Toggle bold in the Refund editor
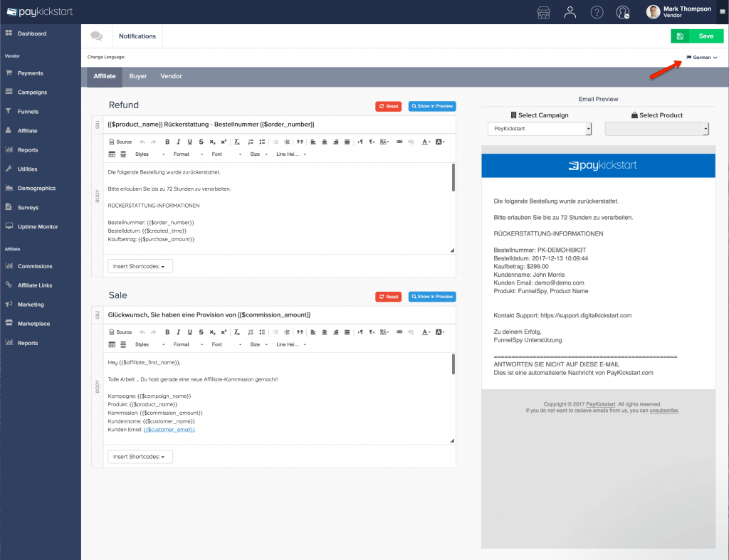 (167, 142)
